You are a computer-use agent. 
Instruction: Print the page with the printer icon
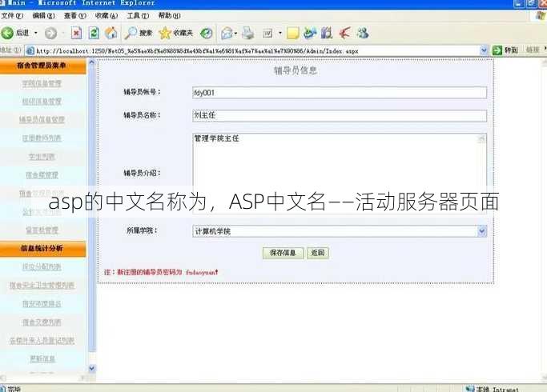pos(248,33)
